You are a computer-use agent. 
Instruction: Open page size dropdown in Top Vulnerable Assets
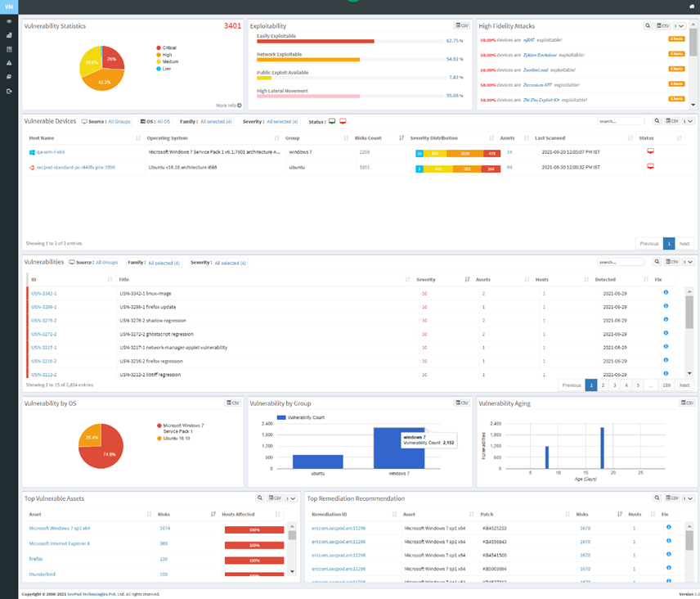pyautogui.click(x=290, y=498)
